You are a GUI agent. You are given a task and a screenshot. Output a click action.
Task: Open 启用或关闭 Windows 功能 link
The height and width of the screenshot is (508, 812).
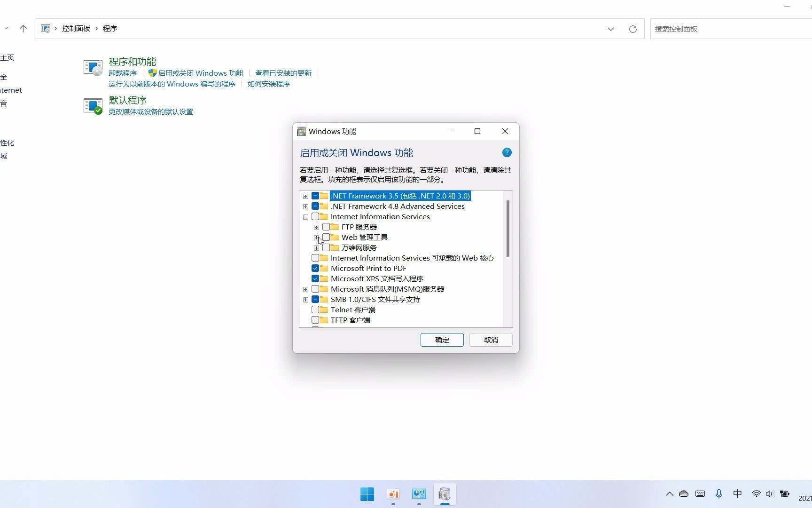tap(201, 73)
